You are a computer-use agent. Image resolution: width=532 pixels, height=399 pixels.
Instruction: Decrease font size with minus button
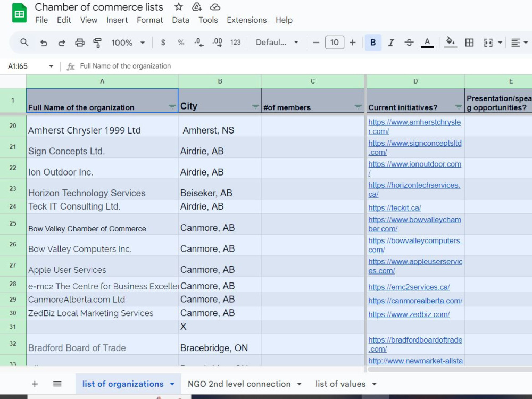(x=316, y=43)
